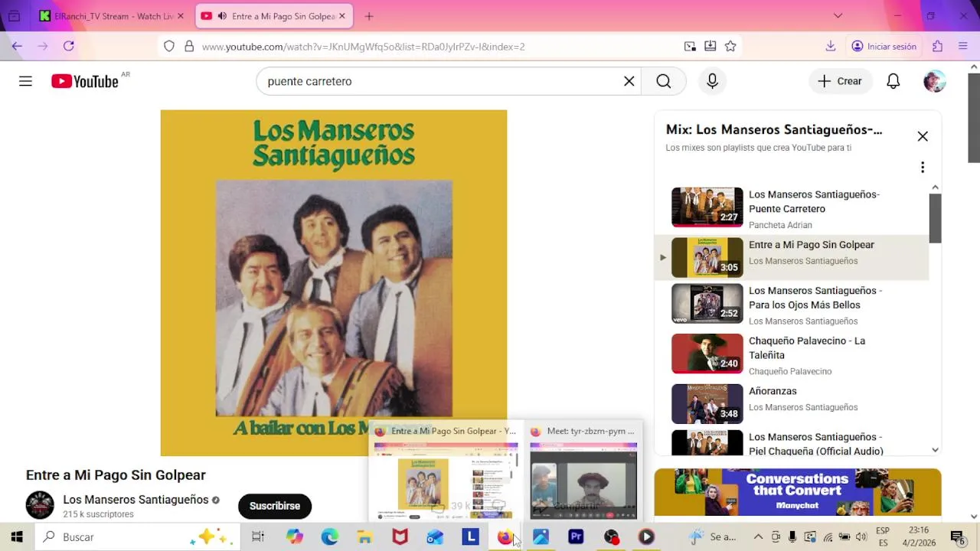Open the Firefox downloads panel
This screenshot has height=551, width=980.
pos(831,46)
